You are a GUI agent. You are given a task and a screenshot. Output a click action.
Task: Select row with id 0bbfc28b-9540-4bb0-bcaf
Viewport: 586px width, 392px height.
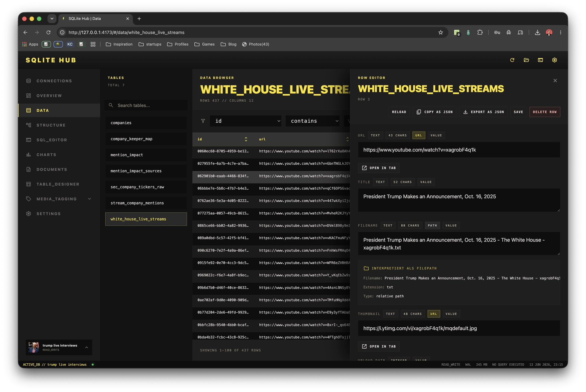[x=271, y=325]
